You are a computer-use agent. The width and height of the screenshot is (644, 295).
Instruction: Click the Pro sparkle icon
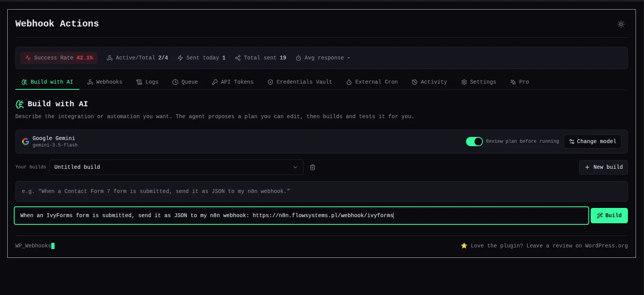[x=513, y=82]
